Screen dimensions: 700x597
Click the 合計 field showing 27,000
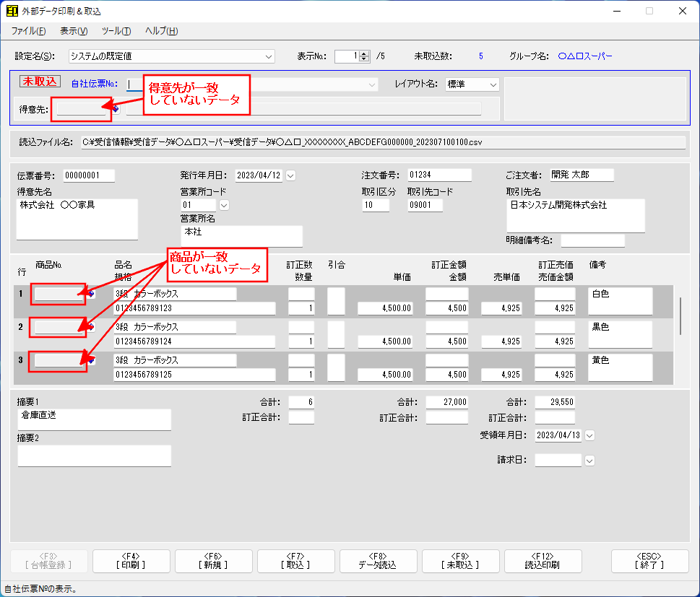[x=447, y=403]
